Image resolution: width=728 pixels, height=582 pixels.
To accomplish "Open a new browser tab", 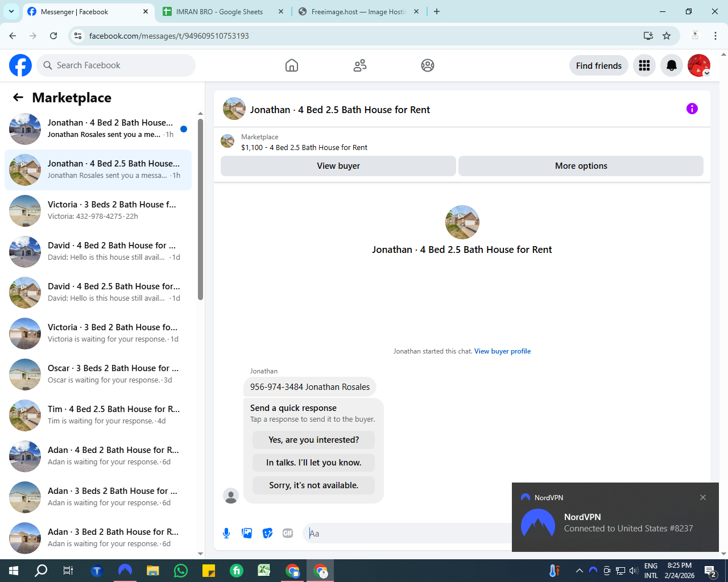I will [437, 11].
